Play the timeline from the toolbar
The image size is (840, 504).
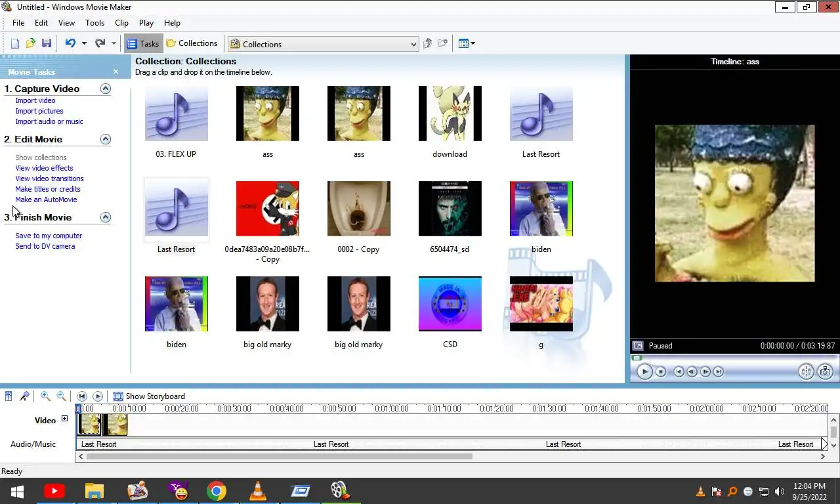98,396
